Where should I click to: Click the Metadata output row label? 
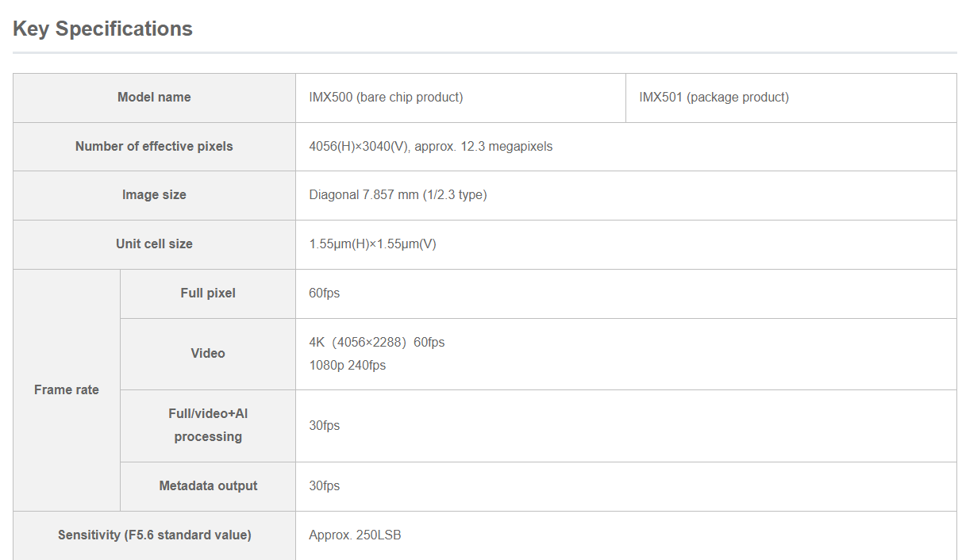(208, 486)
